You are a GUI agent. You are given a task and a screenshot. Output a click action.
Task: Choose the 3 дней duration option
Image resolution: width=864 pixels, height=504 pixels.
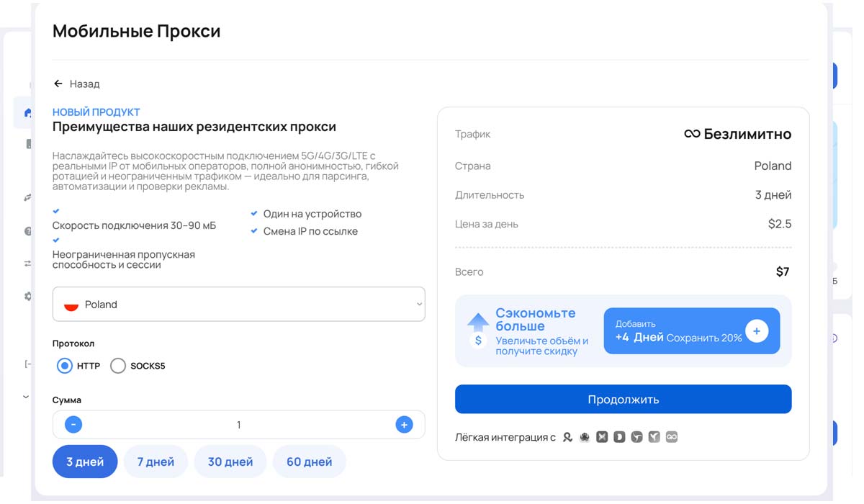pyautogui.click(x=85, y=462)
